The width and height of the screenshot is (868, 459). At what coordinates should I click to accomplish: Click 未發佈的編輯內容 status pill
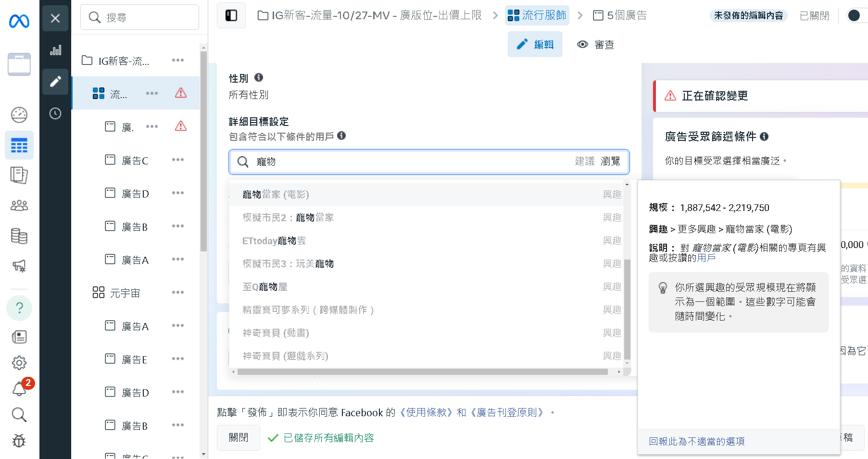click(x=748, y=15)
